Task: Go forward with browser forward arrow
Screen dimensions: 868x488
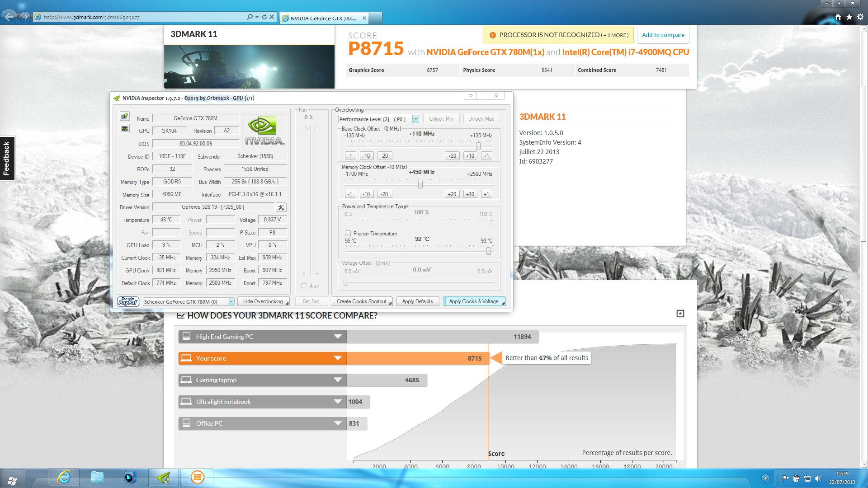Action: point(25,17)
